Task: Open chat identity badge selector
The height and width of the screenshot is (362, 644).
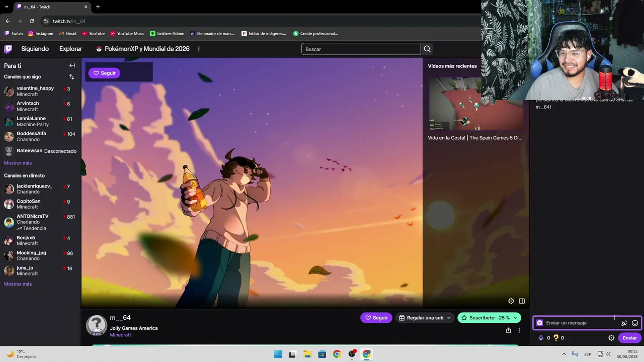Action: (x=540, y=323)
